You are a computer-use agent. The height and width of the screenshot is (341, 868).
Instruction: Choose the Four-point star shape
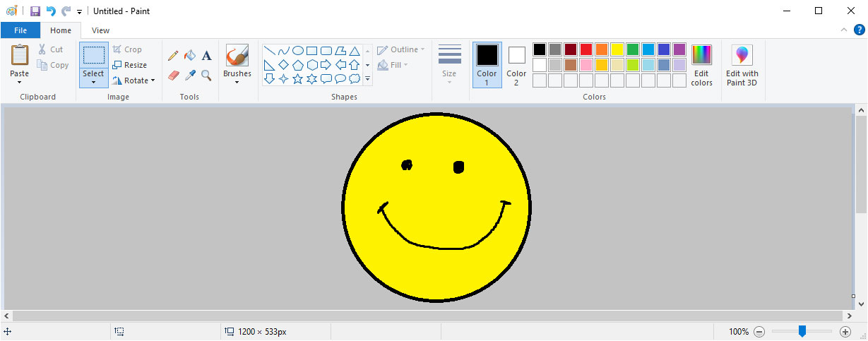(284, 79)
